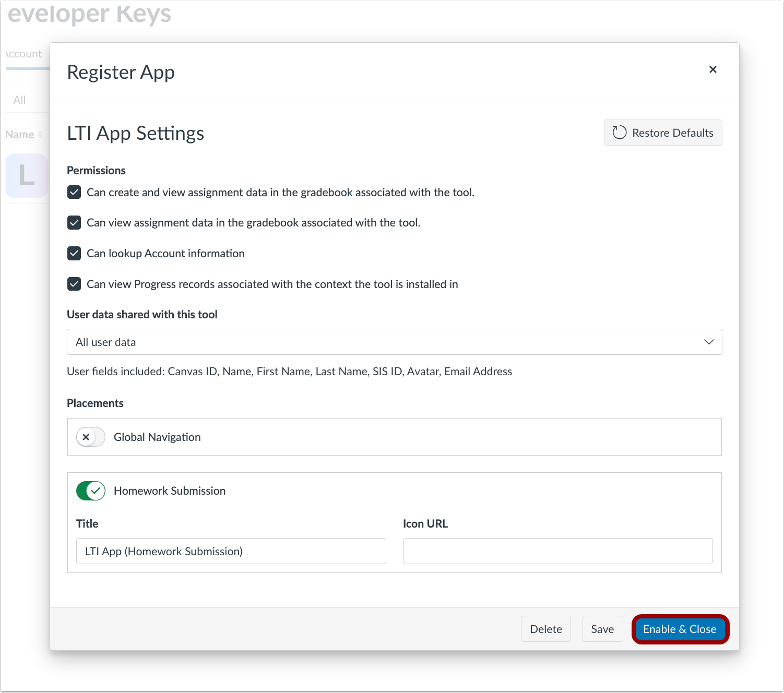Viewport: 784px width, 693px height.
Task: Click the X icon on the Global Navigation toggle
Action: pos(87,437)
